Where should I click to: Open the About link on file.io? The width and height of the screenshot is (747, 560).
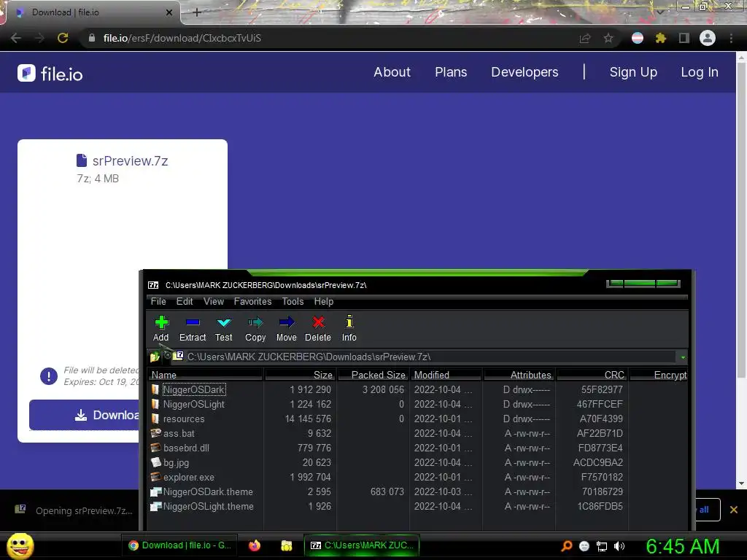pos(392,72)
